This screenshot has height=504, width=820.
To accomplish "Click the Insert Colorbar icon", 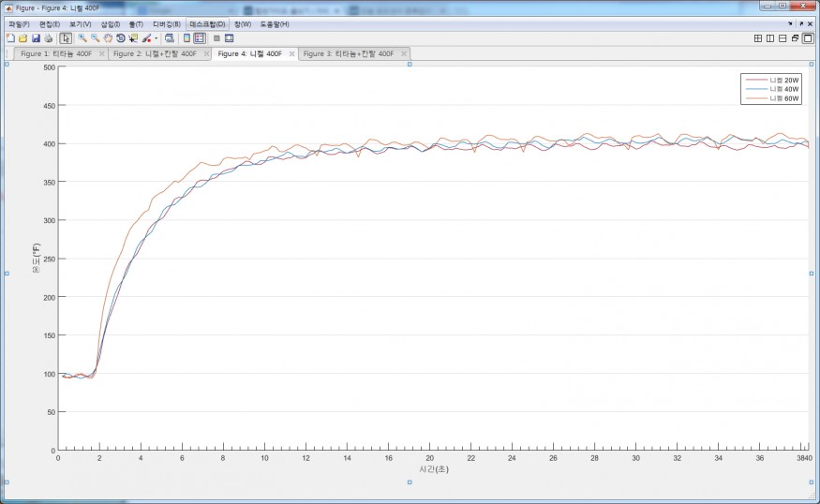I will (x=186, y=38).
